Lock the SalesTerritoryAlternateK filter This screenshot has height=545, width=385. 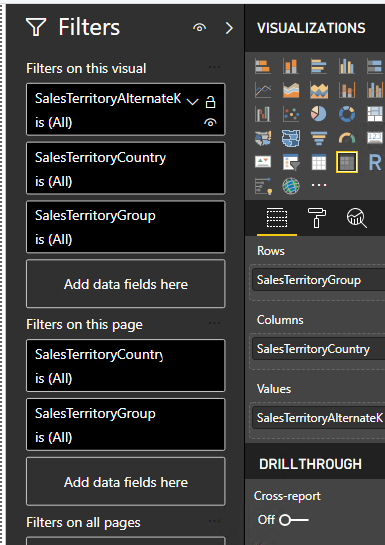point(210,102)
